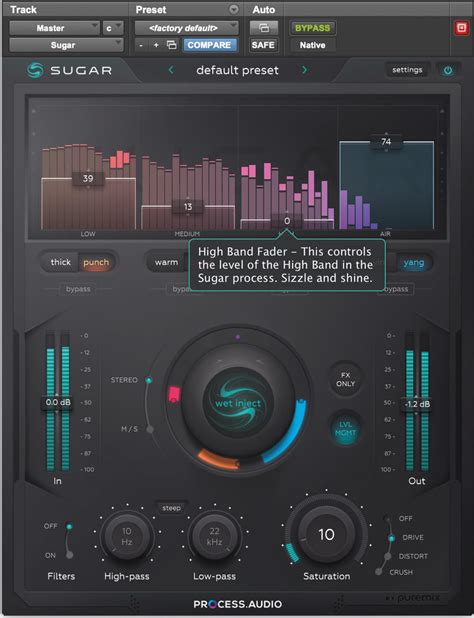This screenshot has width=474, height=618.
Task: Click the pink marker on the main dial
Action: click(174, 394)
